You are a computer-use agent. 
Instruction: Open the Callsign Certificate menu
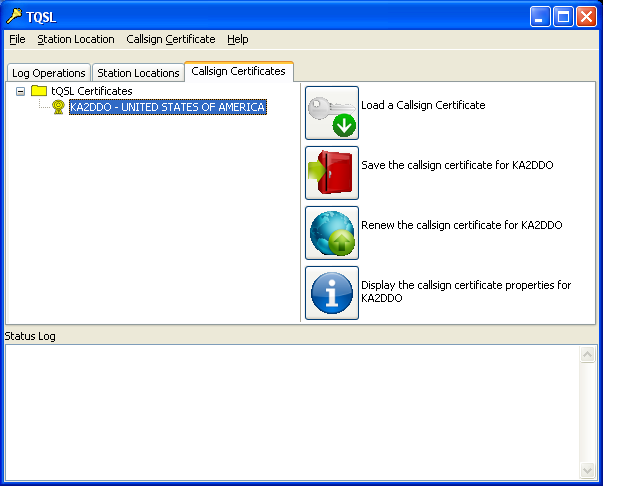pos(171,39)
